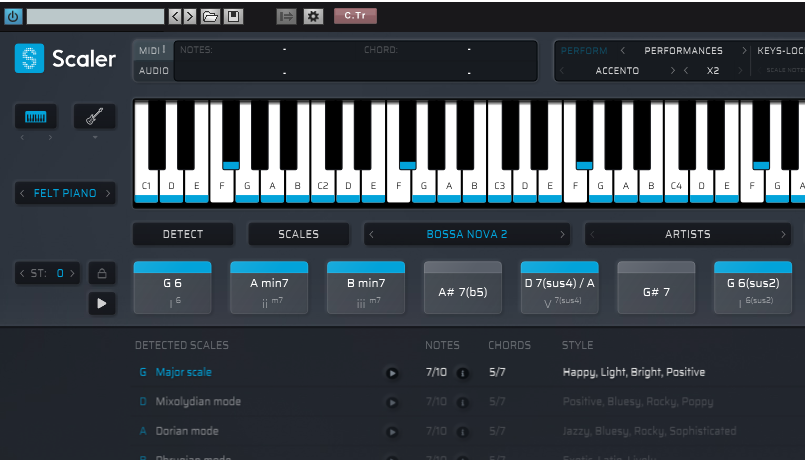Open dropdown arrow under guitar icon
The height and width of the screenshot is (460, 805).
(x=95, y=138)
